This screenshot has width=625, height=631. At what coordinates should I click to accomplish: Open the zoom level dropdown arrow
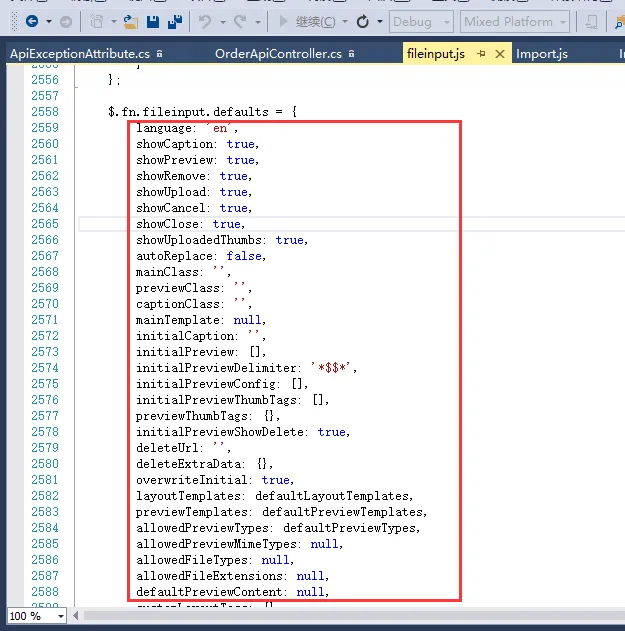point(60,616)
